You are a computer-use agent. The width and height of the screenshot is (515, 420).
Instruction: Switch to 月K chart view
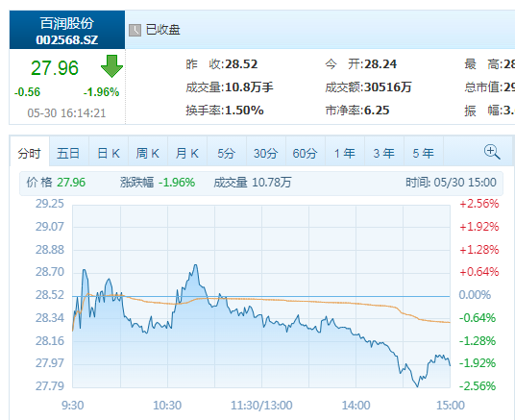187,153
